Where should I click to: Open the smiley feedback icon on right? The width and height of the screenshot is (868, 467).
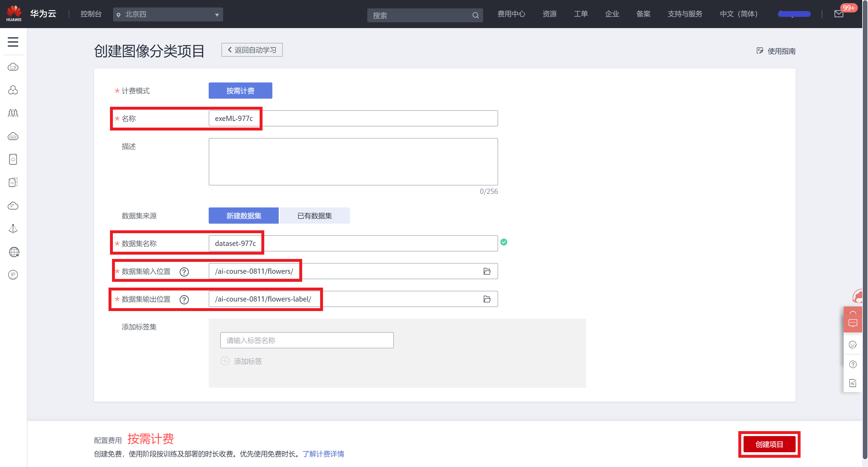(852, 344)
